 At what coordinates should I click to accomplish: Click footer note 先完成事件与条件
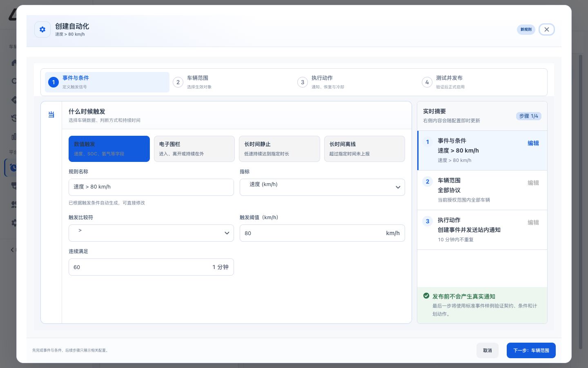(x=71, y=350)
